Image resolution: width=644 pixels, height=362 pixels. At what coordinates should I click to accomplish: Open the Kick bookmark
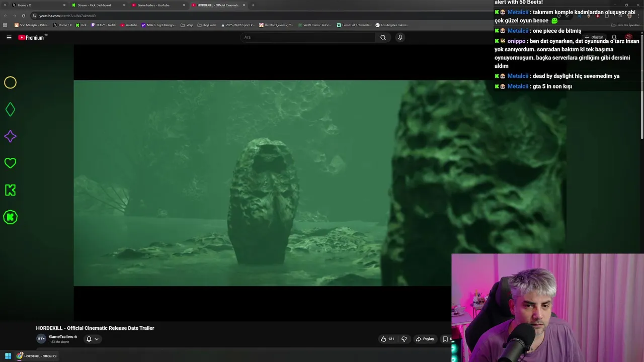click(81, 25)
